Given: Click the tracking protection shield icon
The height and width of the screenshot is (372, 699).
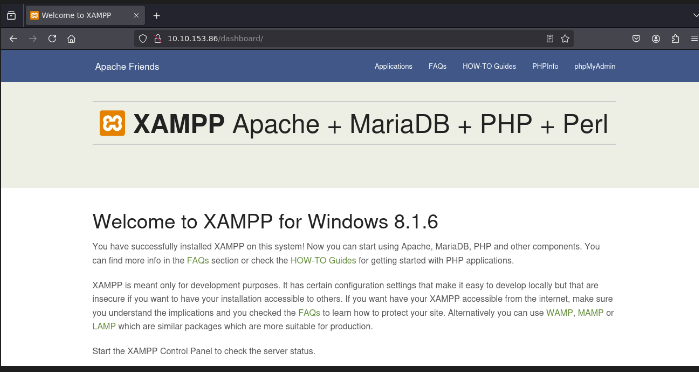Looking at the screenshot, I should coord(143,39).
